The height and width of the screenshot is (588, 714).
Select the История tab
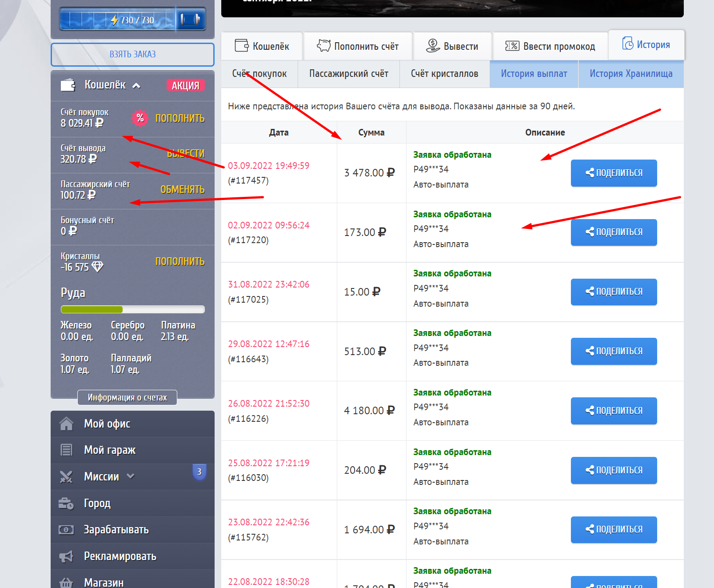coord(646,44)
